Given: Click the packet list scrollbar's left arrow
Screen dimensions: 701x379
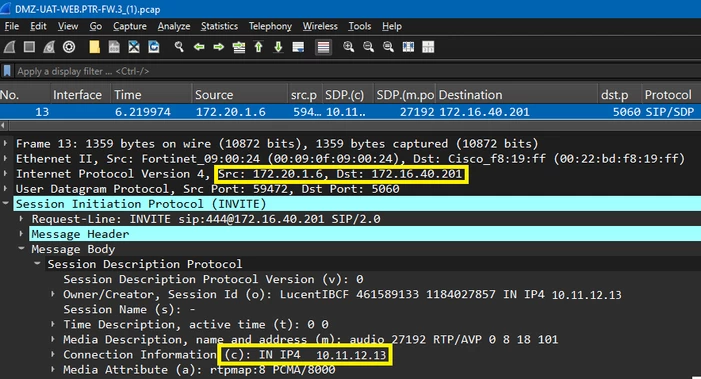Looking at the screenshot, I should [x=3, y=126].
